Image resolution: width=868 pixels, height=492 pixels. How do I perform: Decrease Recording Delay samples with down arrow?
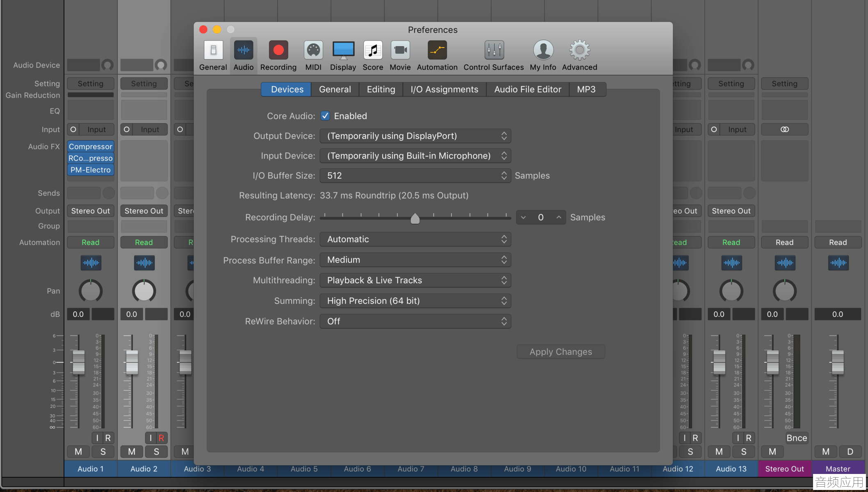tap(523, 217)
